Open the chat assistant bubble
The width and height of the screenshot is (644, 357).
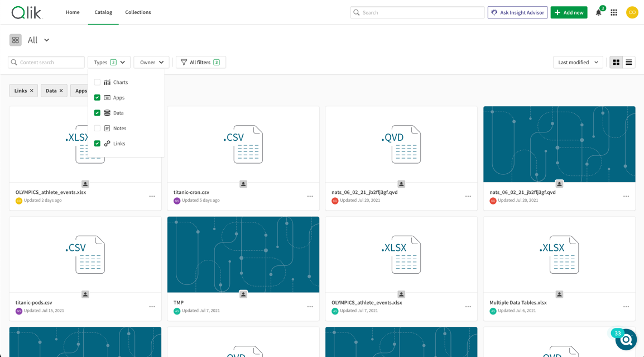(x=626, y=339)
